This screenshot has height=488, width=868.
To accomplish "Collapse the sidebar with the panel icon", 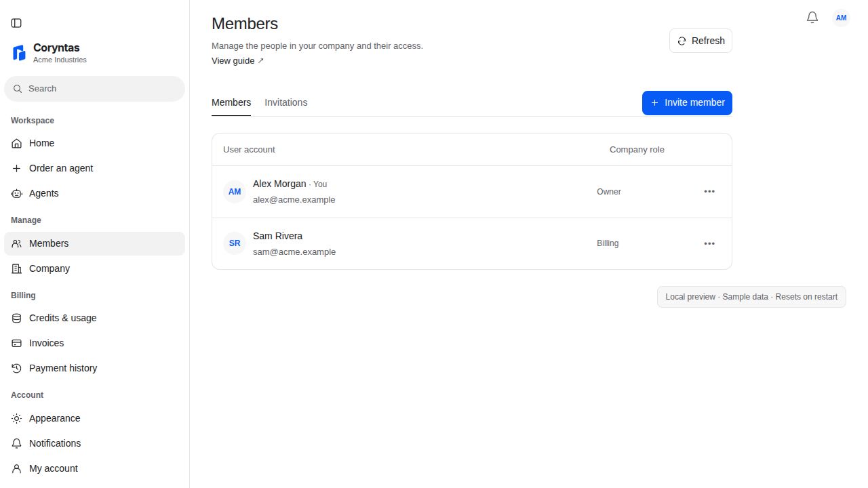I will (16, 23).
